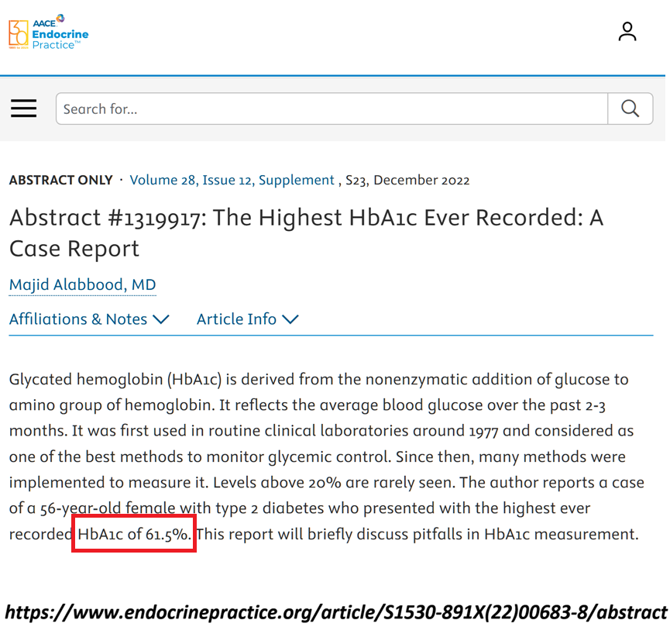Screen dimensions: 670x644
Task: Open the hamburger navigation menu
Action: (23, 108)
